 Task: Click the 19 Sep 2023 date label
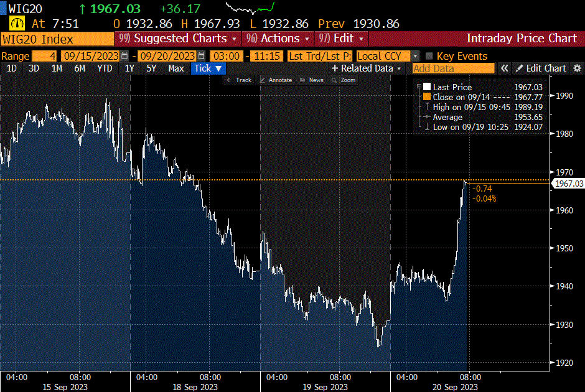(x=325, y=387)
